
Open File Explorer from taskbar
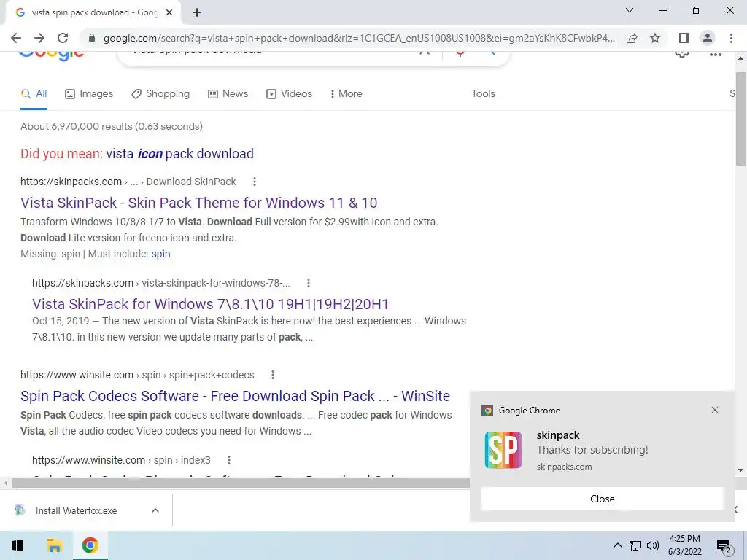click(x=54, y=545)
